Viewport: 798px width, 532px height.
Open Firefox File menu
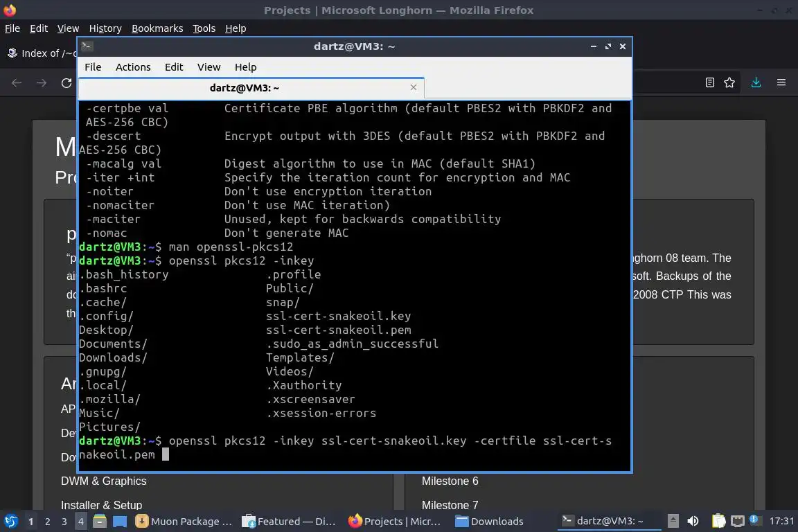pos(12,28)
